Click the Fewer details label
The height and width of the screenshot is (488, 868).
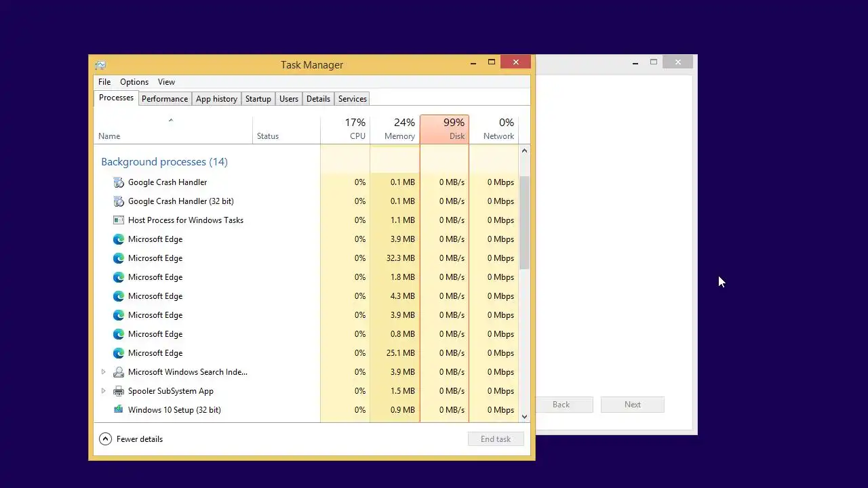pos(140,439)
